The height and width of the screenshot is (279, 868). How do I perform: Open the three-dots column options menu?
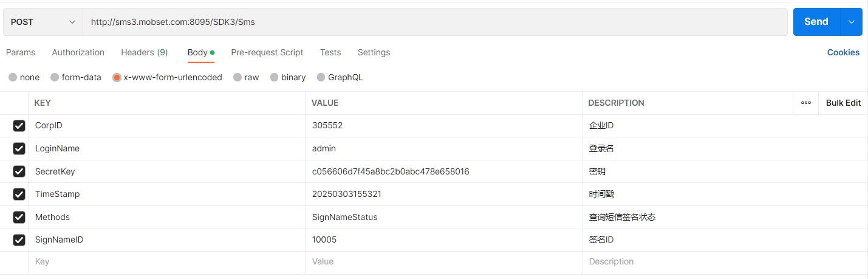click(806, 103)
